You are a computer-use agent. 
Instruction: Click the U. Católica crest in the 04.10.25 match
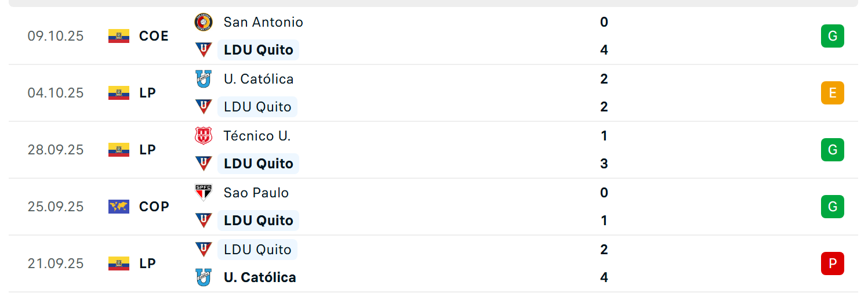coord(204,79)
